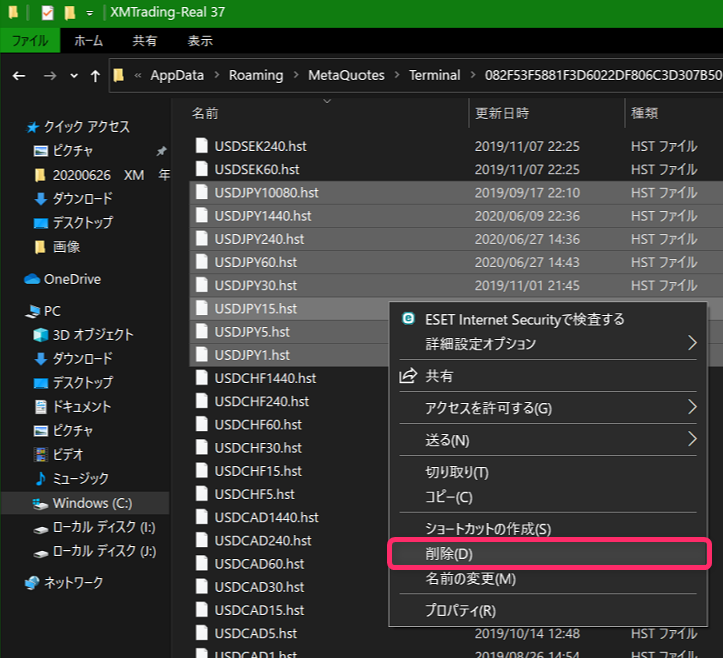This screenshot has width=723, height=658.
Task: Go up one folder level arrow
Action: (x=95, y=76)
